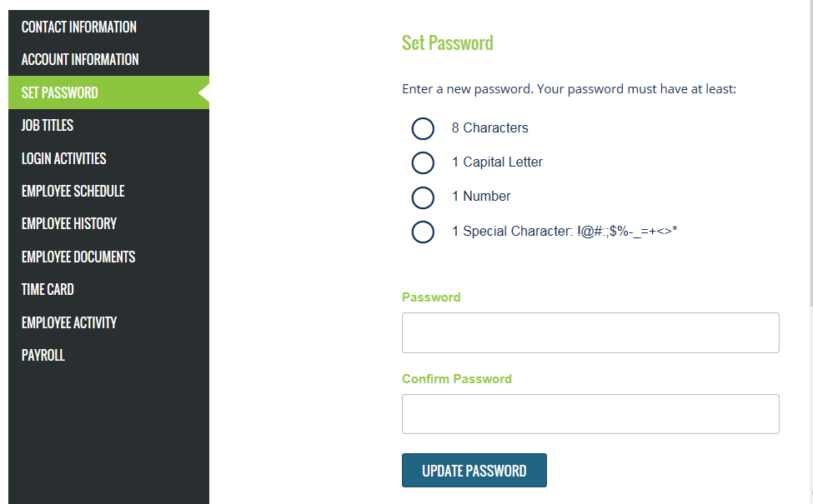813x504 pixels.
Task: Focus the Password input field
Action: point(590,333)
